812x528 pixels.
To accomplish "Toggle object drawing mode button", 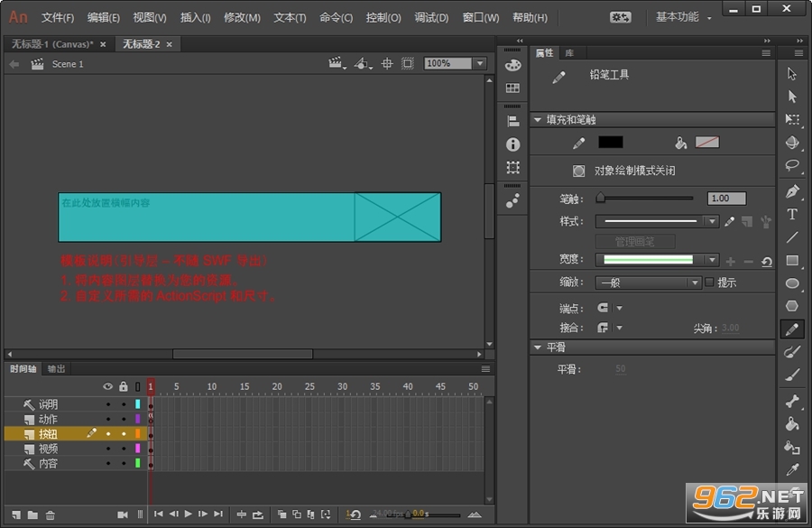I will pyautogui.click(x=579, y=171).
